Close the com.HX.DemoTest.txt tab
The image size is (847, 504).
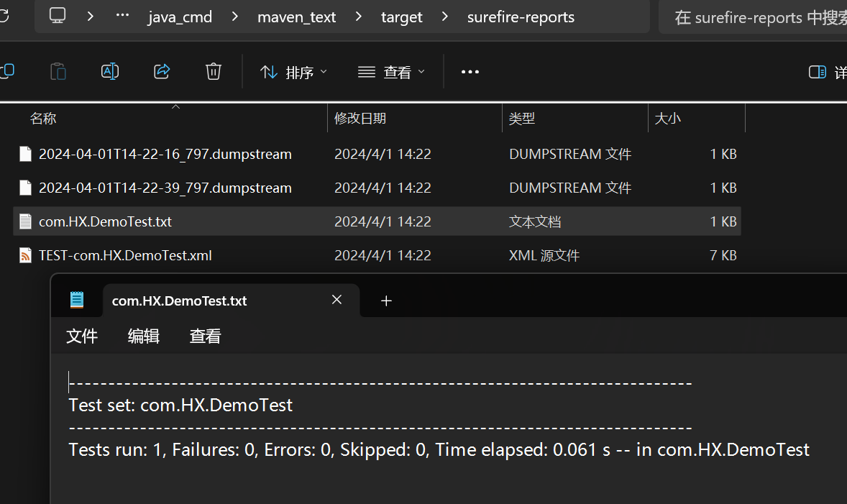[x=336, y=300]
